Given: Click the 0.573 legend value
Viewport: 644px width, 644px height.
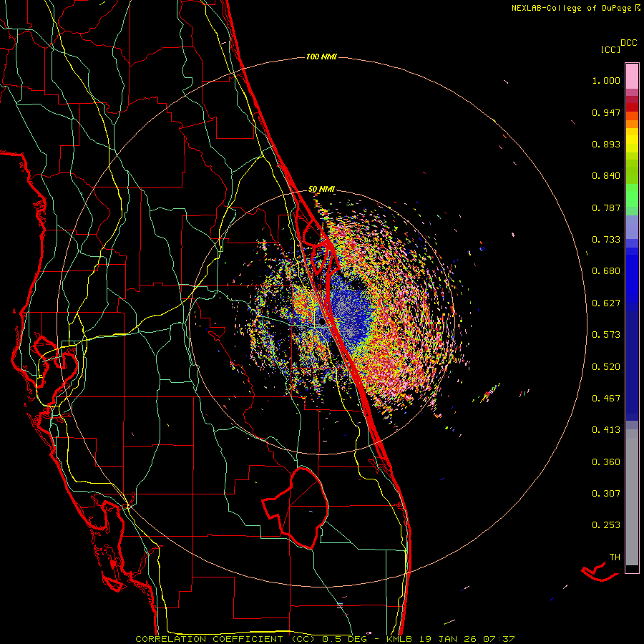Looking at the screenshot, I should [606, 335].
